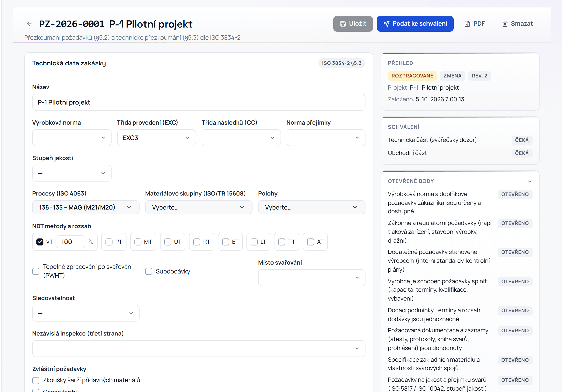
Task: Check the MT NDT method
Action: pyautogui.click(x=138, y=242)
